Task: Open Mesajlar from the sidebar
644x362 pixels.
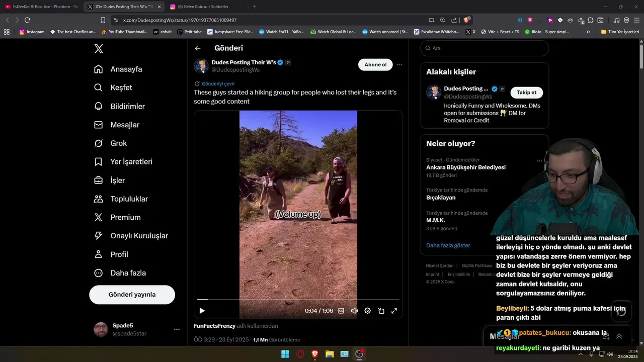Action: point(117,125)
